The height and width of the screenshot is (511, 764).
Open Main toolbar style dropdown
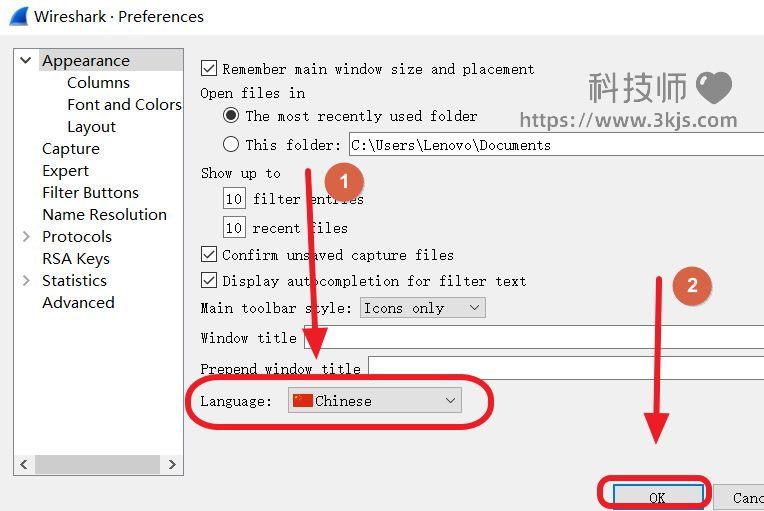click(422, 308)
